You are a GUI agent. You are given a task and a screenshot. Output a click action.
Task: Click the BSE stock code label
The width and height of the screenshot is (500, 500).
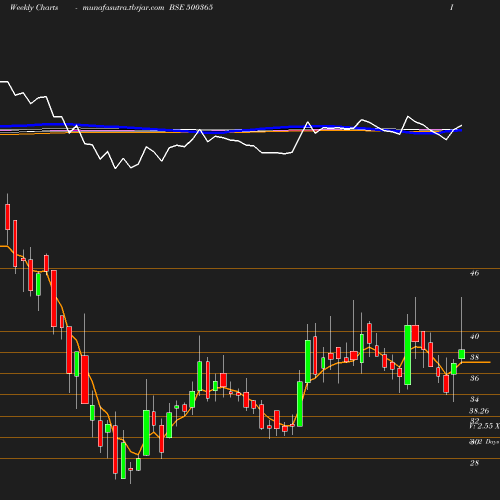coord(191,8)
